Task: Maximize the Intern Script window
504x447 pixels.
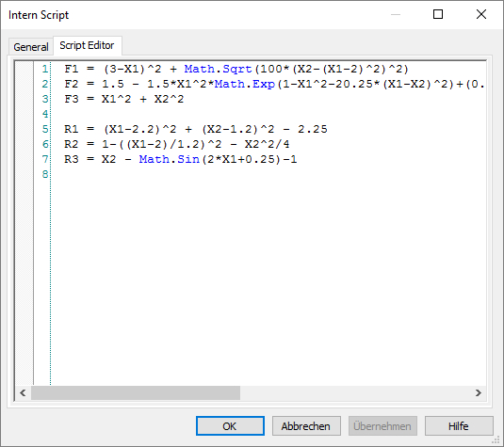Action: pyautogui.click(x=438, y=14)
